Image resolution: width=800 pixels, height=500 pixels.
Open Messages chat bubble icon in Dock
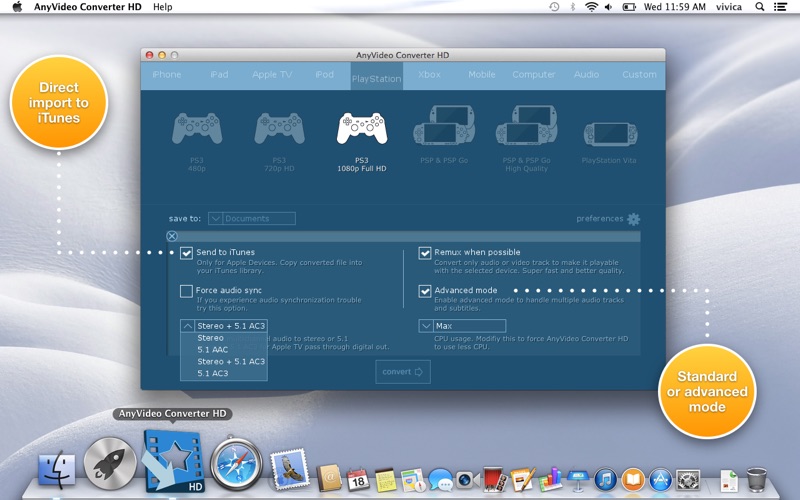[x=440, y=480]
